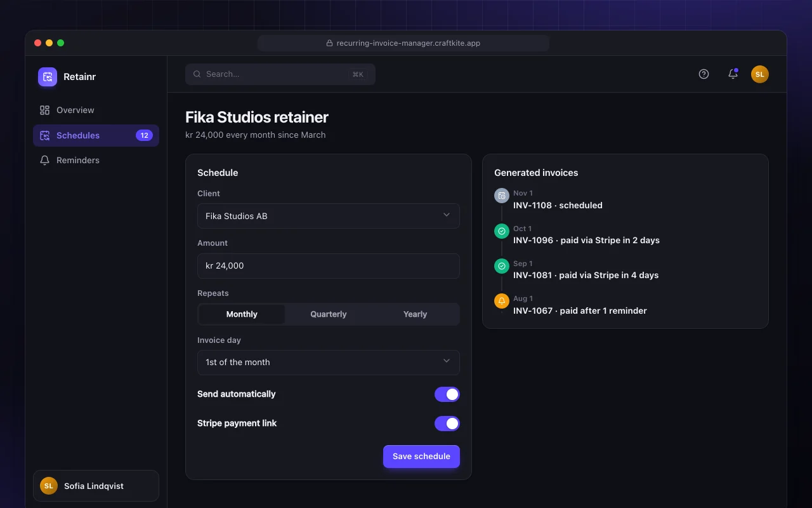Open Sofia Lindqvist account card

tap(96, 486)
